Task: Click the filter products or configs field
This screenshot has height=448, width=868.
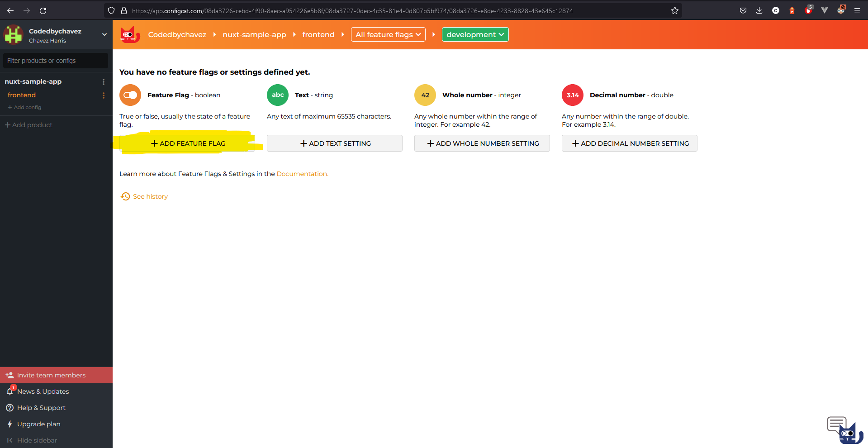Action: 55,60
